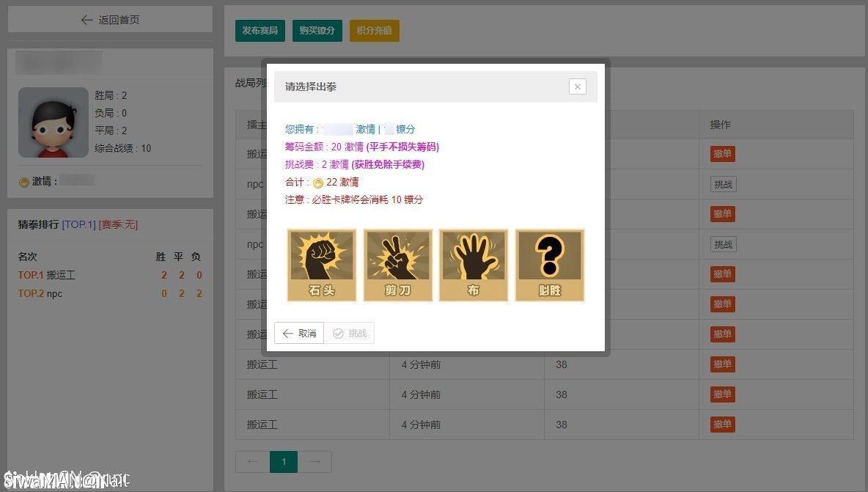Click the 挑战 confirm button in dialog
Viewport: 868px width, 492px height.
click(x=350, y=334)
